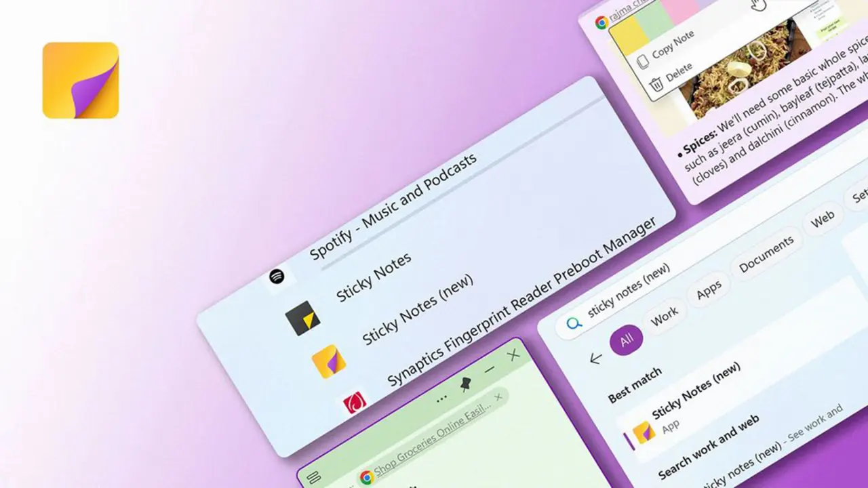The height and width of the screenshot is (488, 868).
Task: Select the Documents search filter
Action: (766, 255)
